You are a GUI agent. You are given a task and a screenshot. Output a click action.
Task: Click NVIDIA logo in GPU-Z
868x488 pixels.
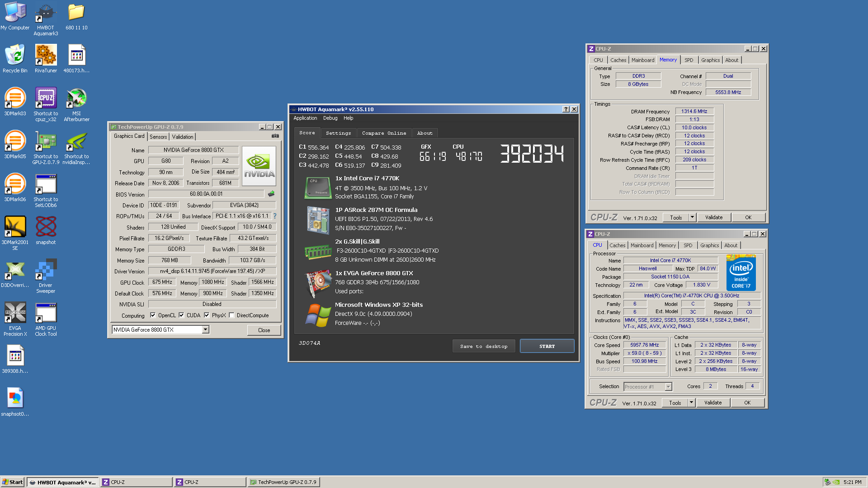259,166
